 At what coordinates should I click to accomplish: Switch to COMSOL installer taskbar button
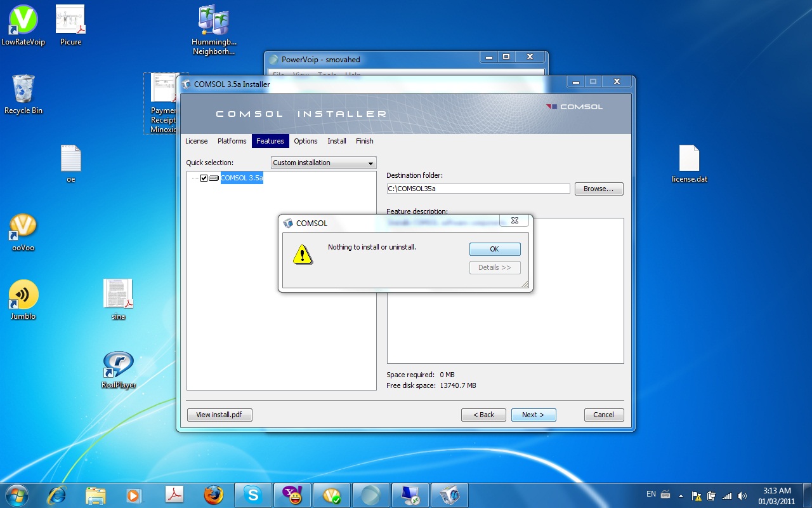coord(450,495)
